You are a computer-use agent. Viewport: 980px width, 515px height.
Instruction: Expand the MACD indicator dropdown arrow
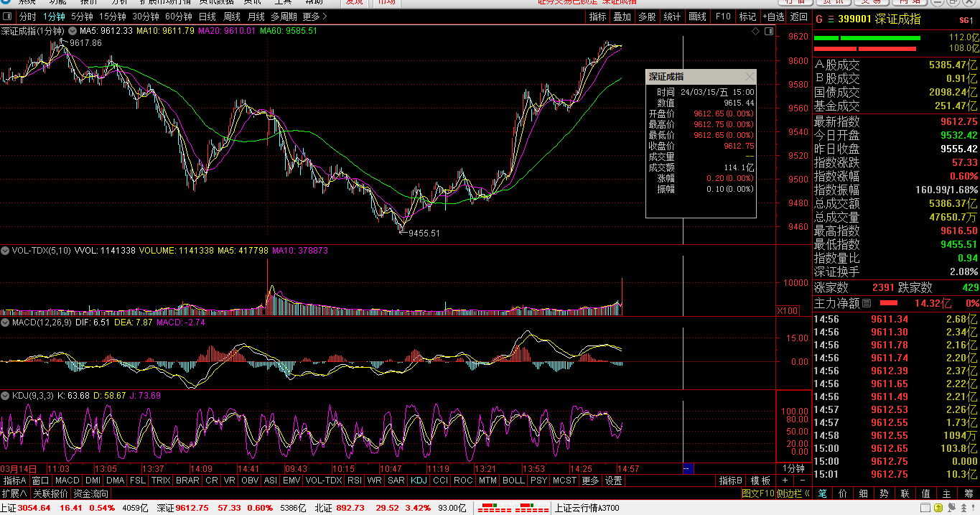[x=5, y=323]
